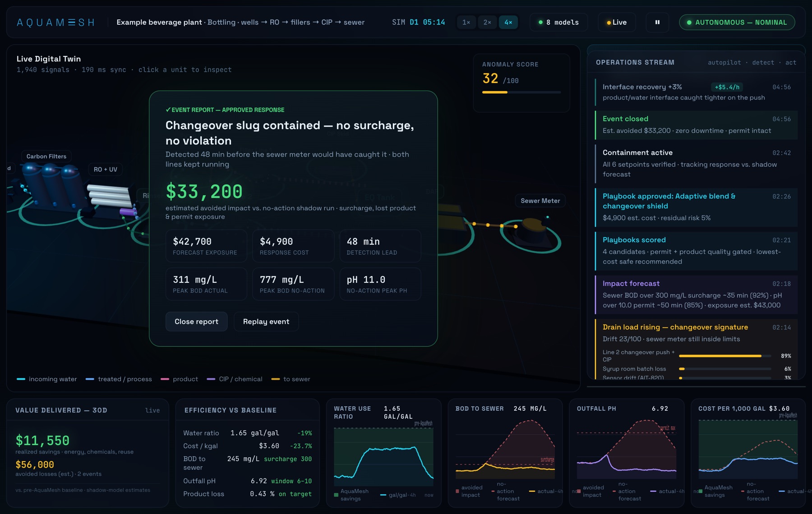The image size is (812, 514).
Task: Click the product legend swatch
Action: [165, 379]
